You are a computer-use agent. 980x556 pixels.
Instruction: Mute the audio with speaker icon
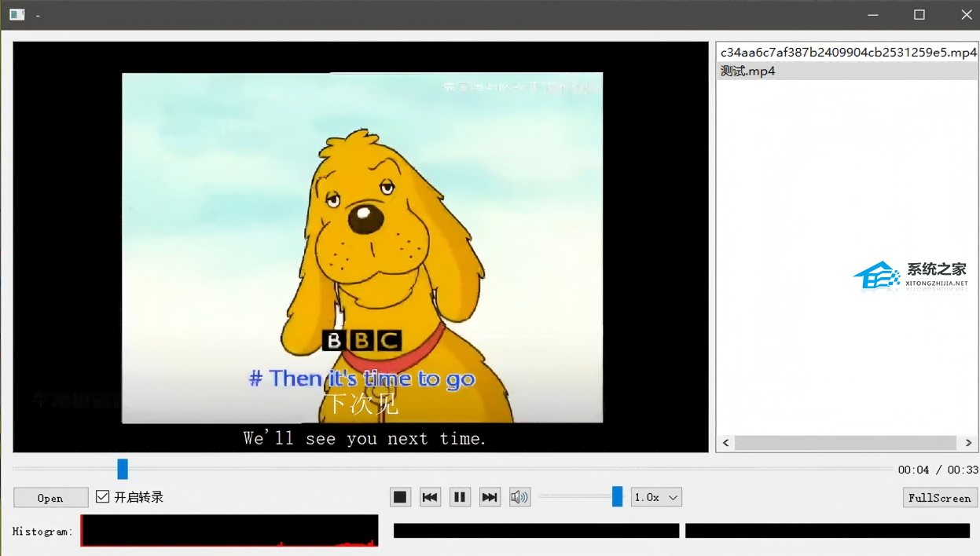[519, 497]
